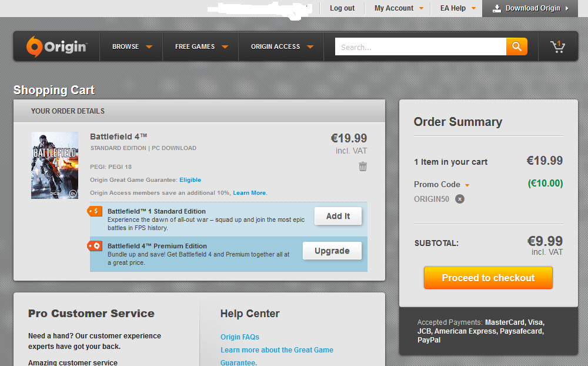Collapse the Promo Code section

[467, 185]
